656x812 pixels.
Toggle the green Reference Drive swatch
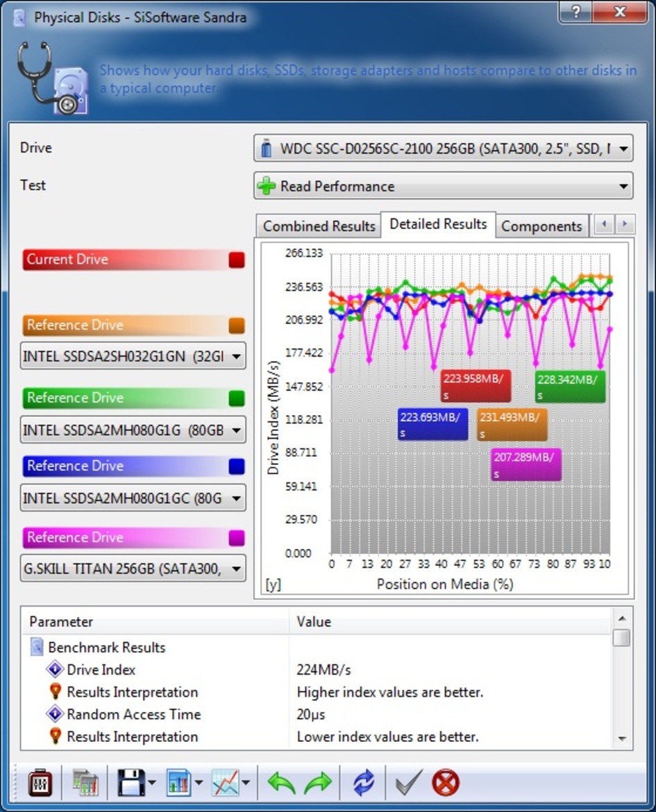coord(236,398)
